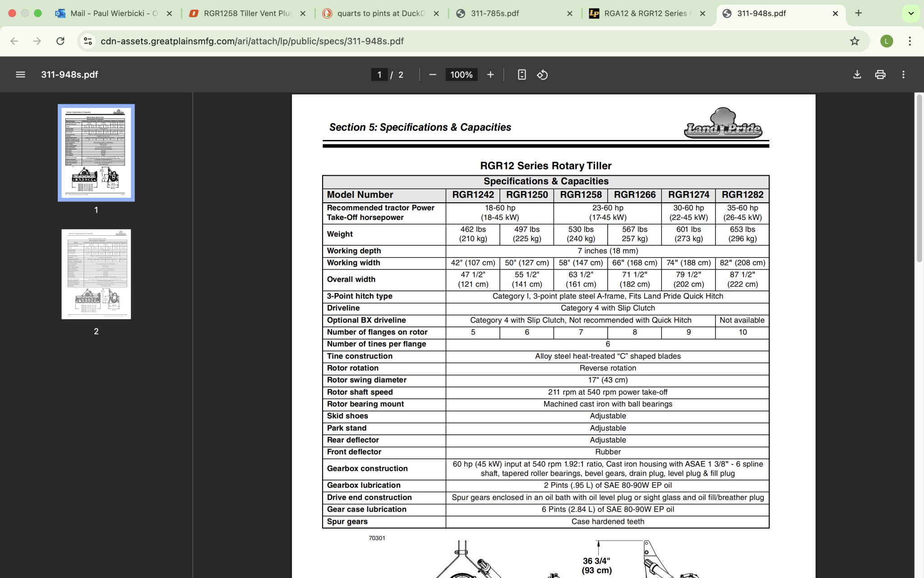Image resolution: width=924 pixels, height=578 pixels.
Task: Switch to the Mail - Paul Wierbicki tab
Action: pyautogui.click(x=113, y=13)
